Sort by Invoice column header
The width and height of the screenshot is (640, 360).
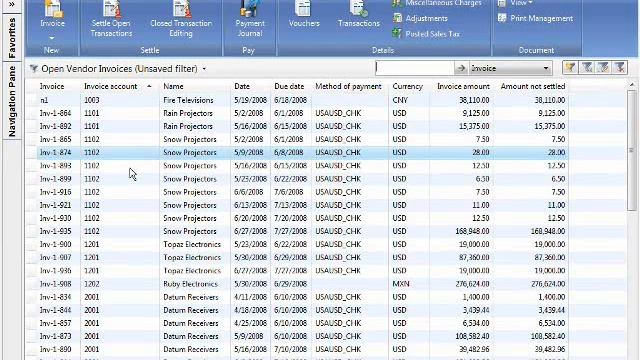(x=52, y=87)
